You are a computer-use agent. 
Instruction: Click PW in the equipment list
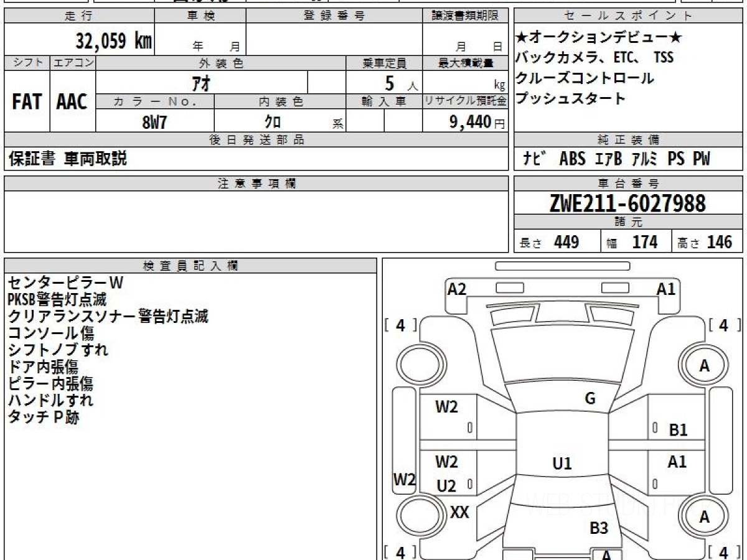[x=701, y=159]
